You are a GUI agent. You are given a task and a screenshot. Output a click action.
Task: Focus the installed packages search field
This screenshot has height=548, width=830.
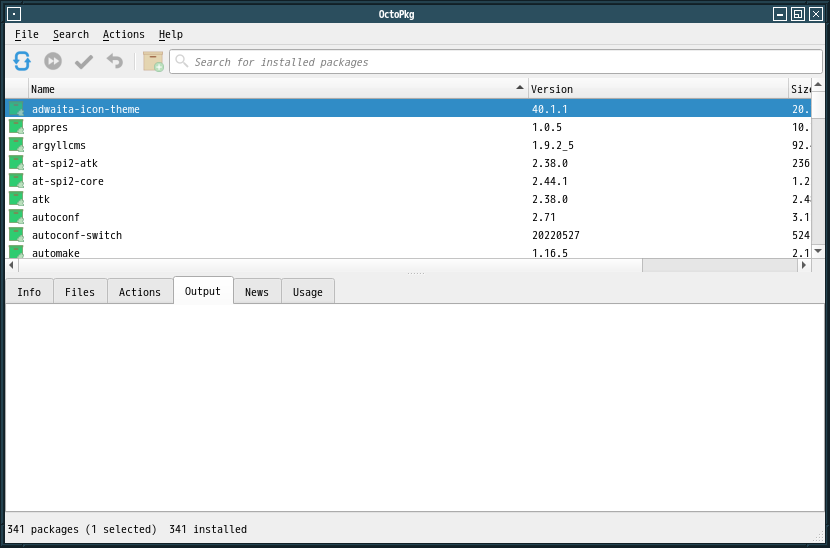496,61
